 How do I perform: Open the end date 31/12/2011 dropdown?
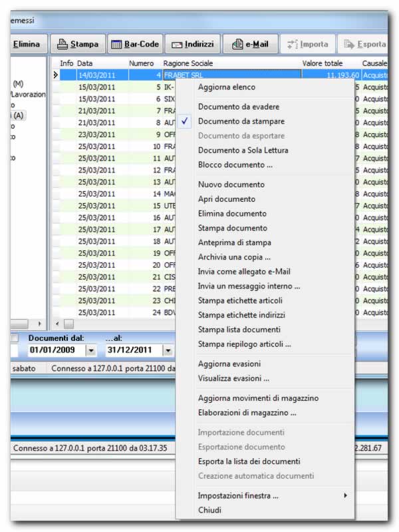pos(168,350)
